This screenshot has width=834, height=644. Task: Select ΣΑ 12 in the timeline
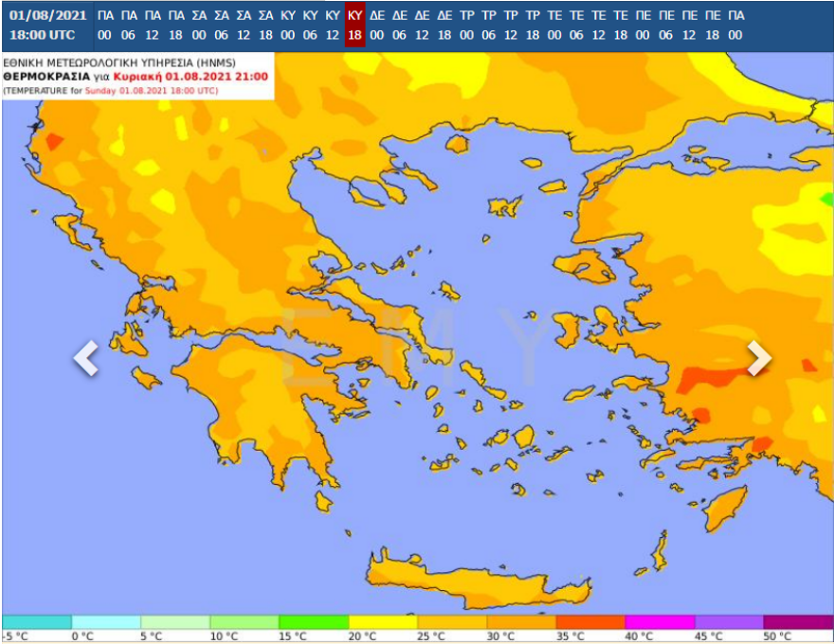coord(244,26)
